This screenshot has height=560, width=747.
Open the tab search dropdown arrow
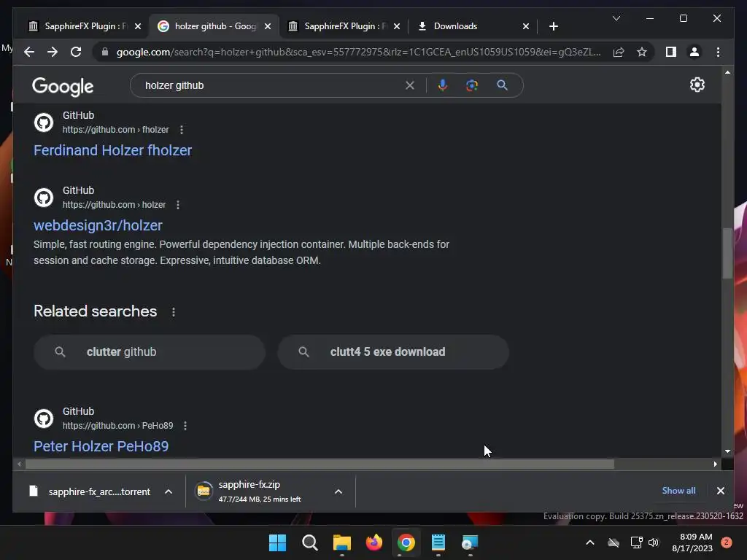616,18
